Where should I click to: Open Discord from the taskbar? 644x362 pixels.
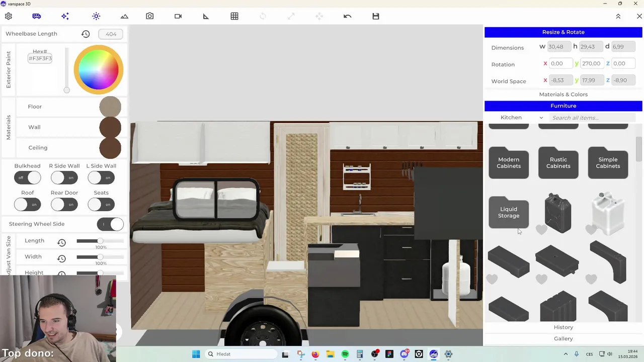coord(404,354)
